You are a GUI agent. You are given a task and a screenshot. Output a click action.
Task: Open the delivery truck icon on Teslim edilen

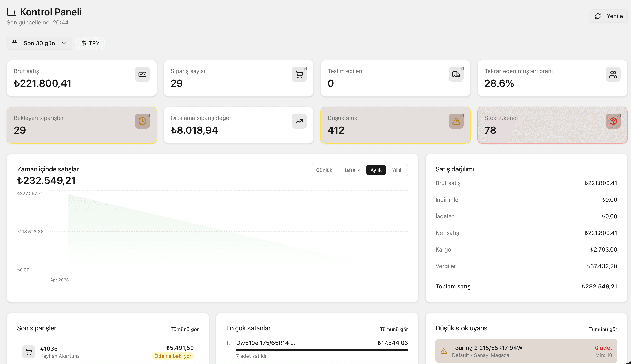(x=456, y=74)
